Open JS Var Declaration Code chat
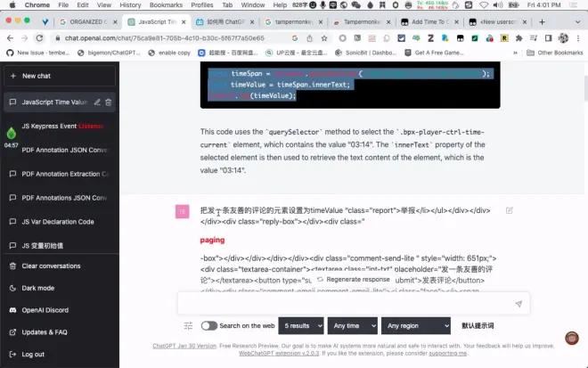The image size is (588, 368). (60, 222)
